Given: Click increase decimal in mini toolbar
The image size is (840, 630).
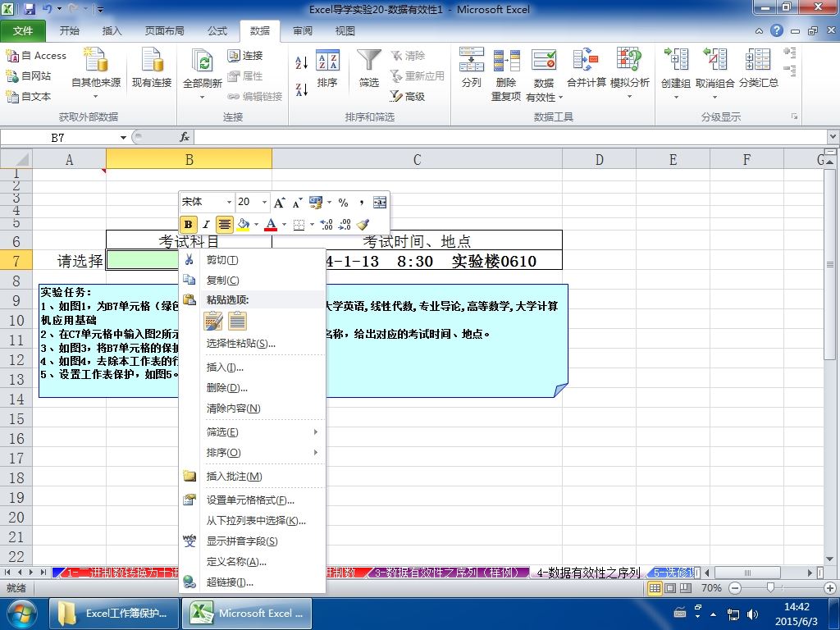Looking at the screenshot, I should click(x=326, y=224).
